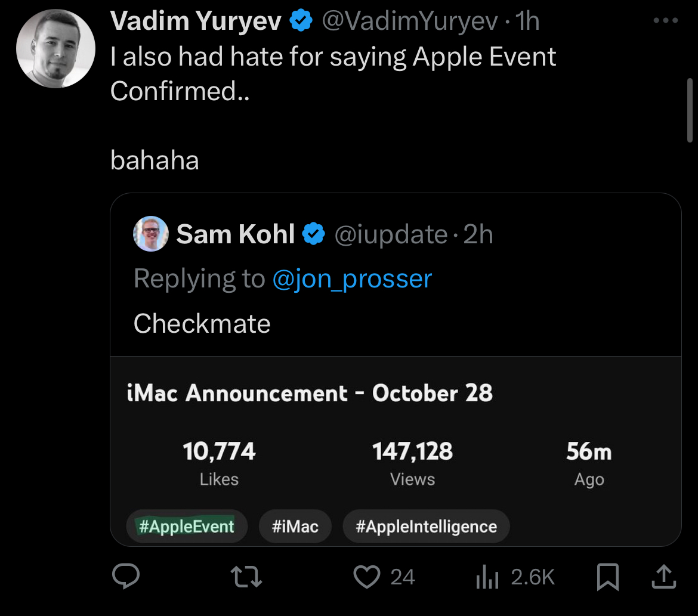Open the reply comment icon
Screen dimensions: 698x616
click(126, 577)
